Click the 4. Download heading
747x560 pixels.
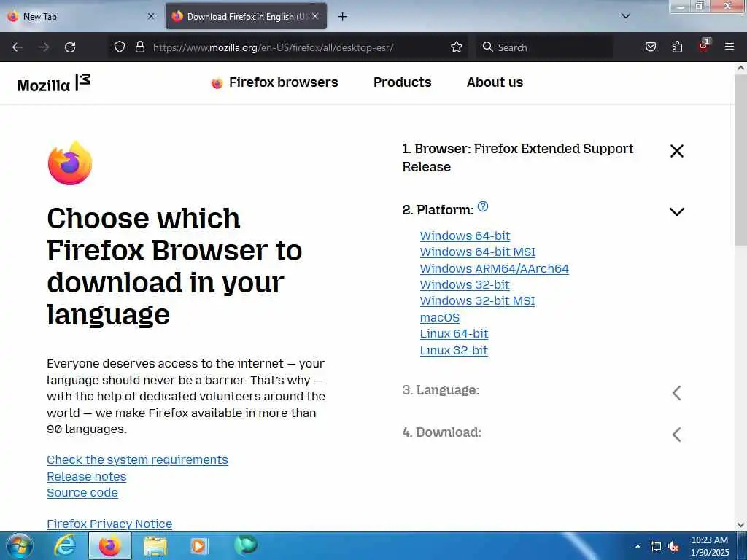coord(441,432)
